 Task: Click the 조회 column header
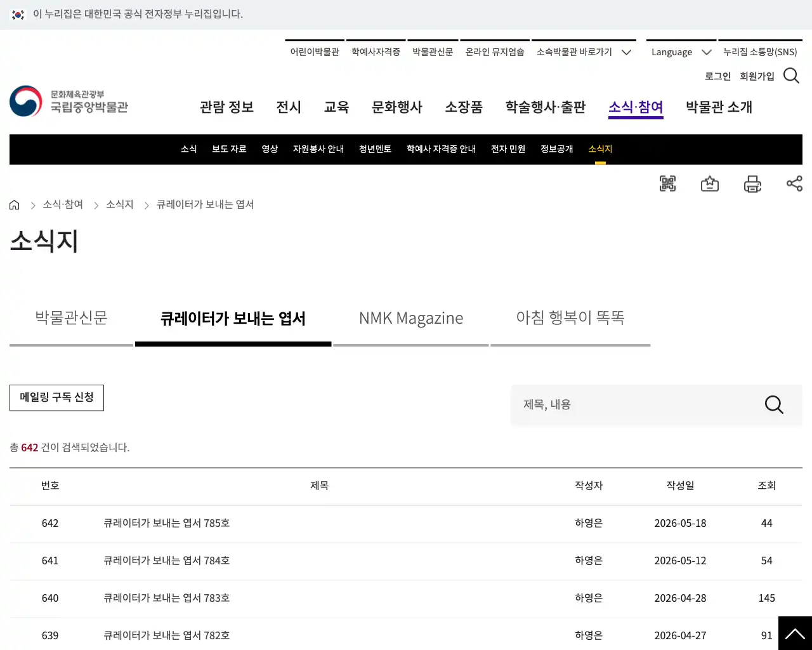(x=766, y=486)
